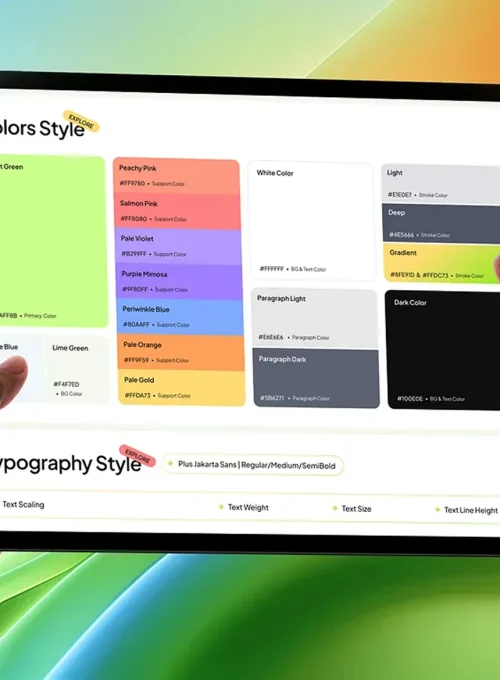Select the Dark Color swatch card
Viewport: 500px width, 680px height.
click(x=443, y=350)
